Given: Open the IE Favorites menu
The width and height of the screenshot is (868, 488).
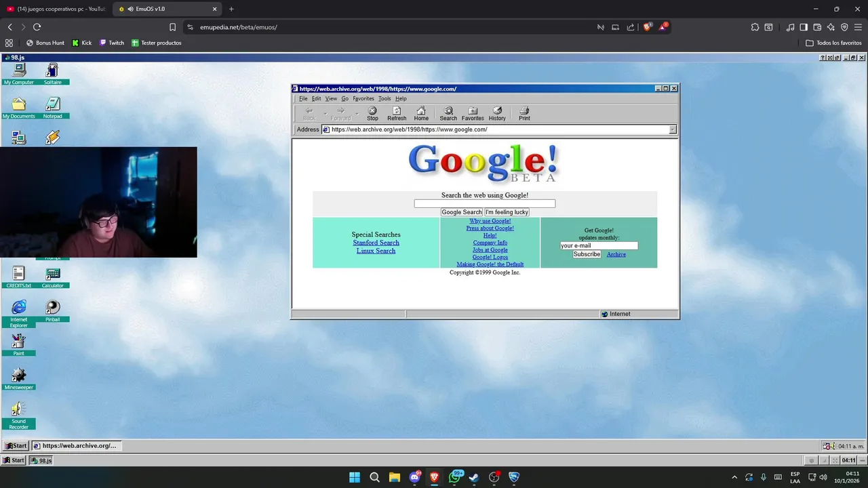Looking at the screenshot, I should pos(363,98).
